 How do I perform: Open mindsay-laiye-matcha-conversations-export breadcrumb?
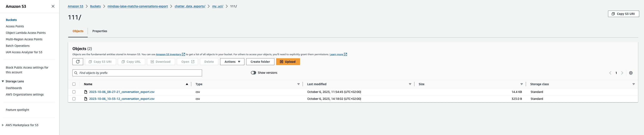pos(137,6)
